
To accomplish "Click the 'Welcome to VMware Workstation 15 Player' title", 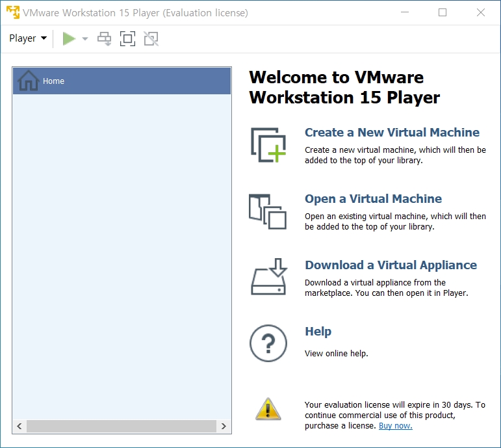I will coord(344,87).
